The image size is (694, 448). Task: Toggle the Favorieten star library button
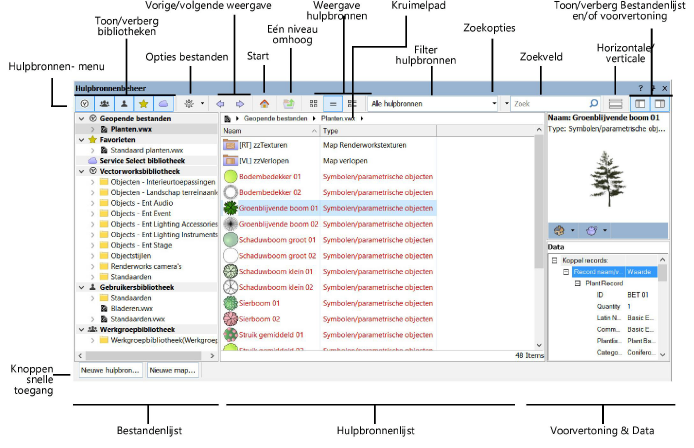coord(144,103)
